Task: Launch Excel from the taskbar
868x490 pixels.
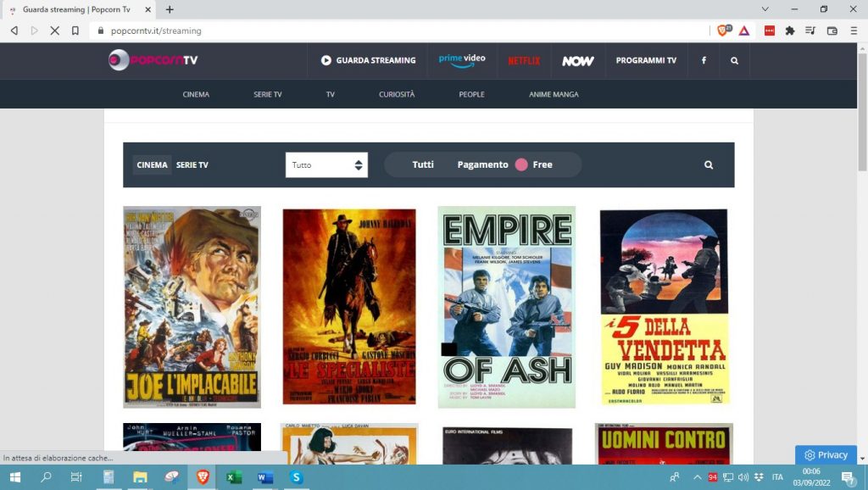Action: click(x=233, y=477)
